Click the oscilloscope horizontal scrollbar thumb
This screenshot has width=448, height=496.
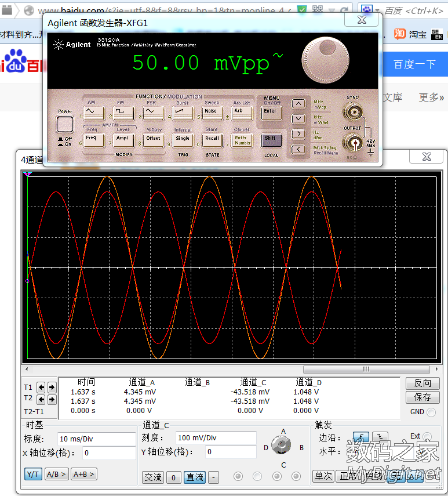pyautogui.click(x=366, y=369)
